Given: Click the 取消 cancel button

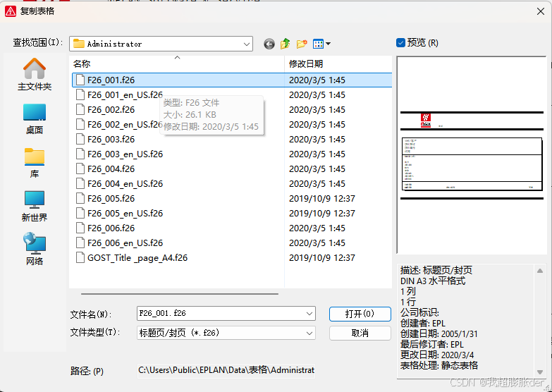Looking at the screenshot, I should [x=360, y=333].
